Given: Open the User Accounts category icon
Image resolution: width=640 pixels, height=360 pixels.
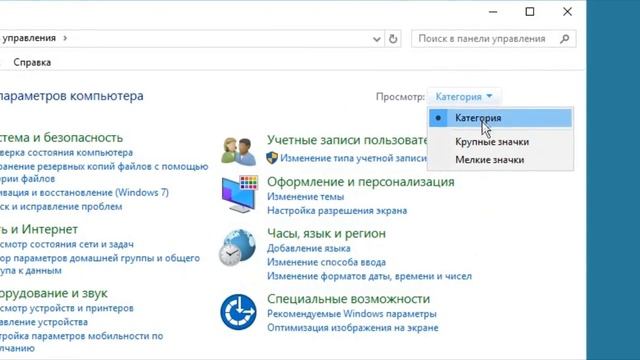Looking at the screenshot, I should pos(238,152).
